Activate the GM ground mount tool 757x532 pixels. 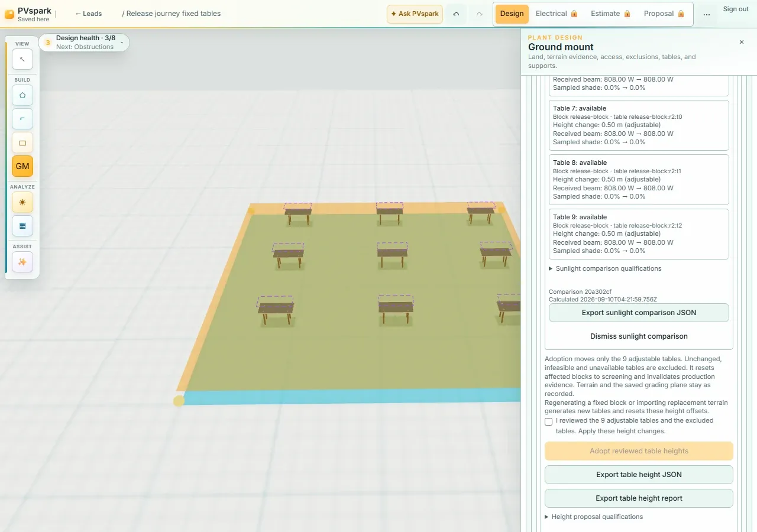(22, 166)
